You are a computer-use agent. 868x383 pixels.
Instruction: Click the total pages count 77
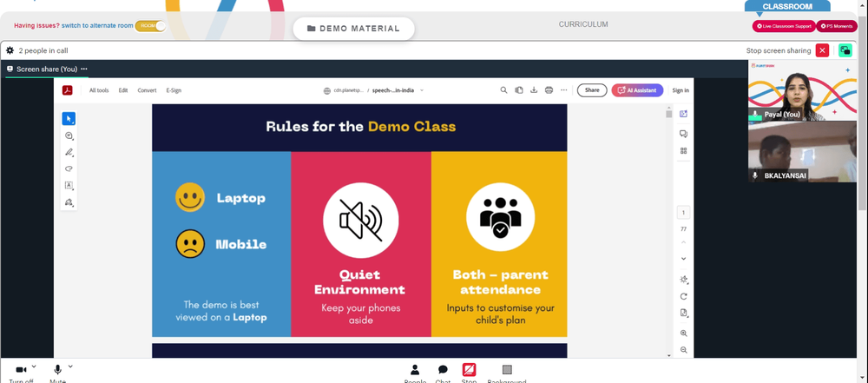(x=683, y=229)
